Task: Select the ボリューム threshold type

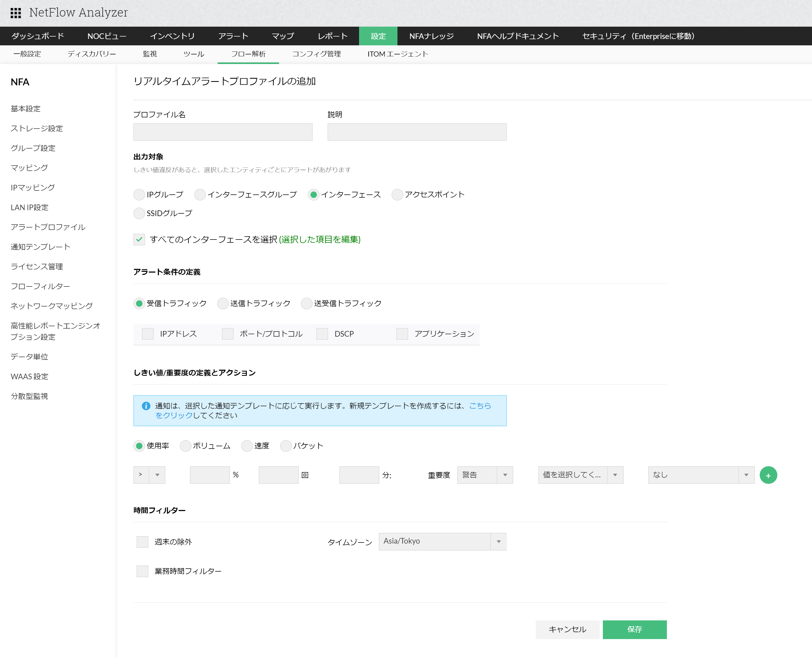Action: tap(185, 446)
